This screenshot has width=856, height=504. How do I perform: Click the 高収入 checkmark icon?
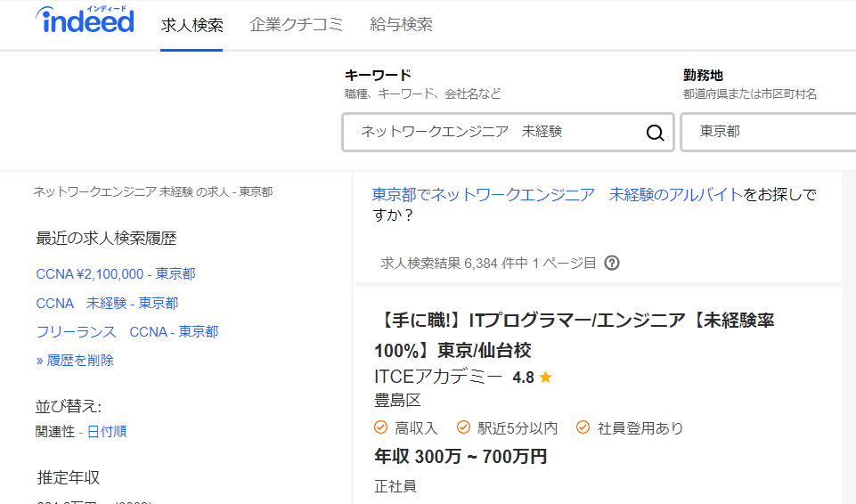click(x=381, y=427)
